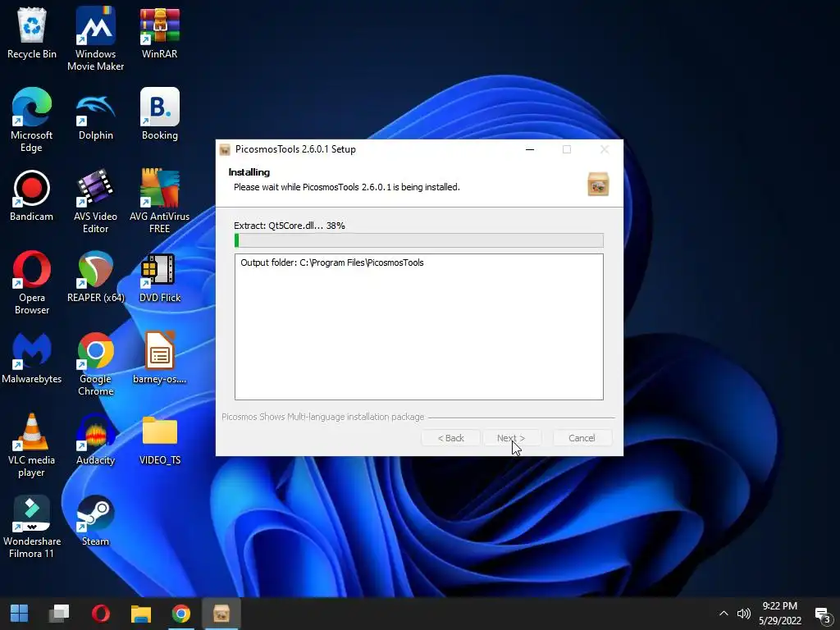
Task: Click the PicosmosTools setup taskbar icon
Action: pos(221,614)
